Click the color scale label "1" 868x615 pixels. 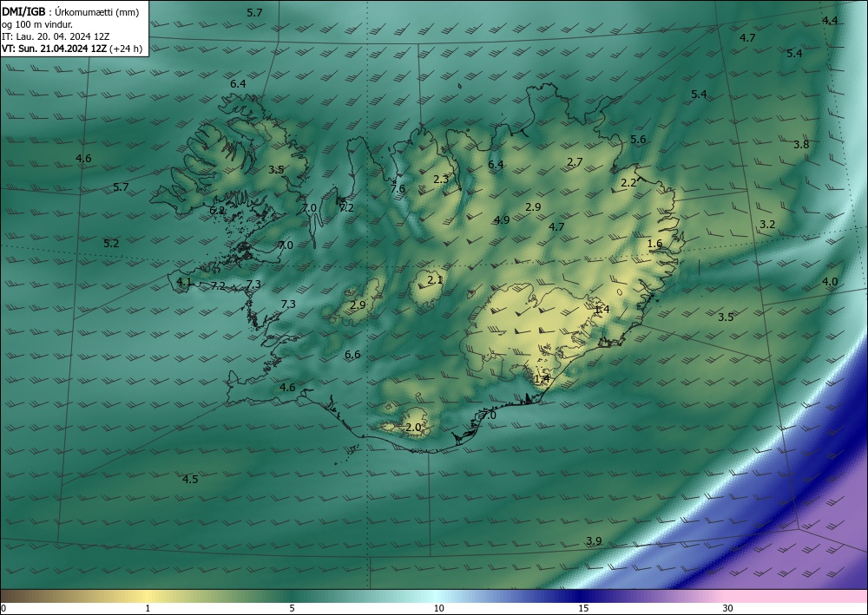click(x=148, y=608)
